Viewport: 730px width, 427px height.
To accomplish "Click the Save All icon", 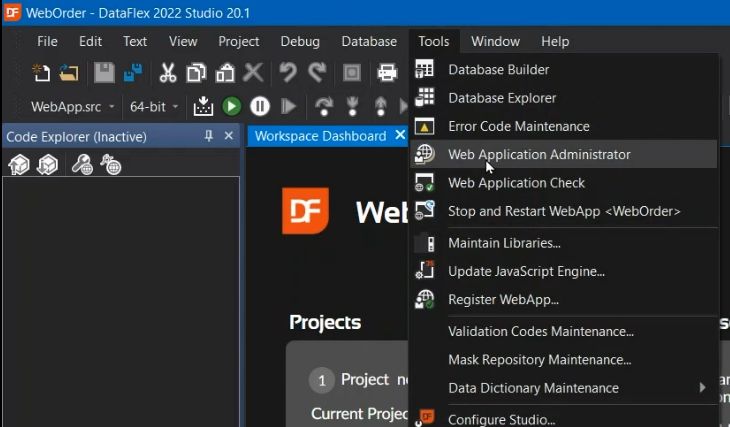I will [133, 73].
